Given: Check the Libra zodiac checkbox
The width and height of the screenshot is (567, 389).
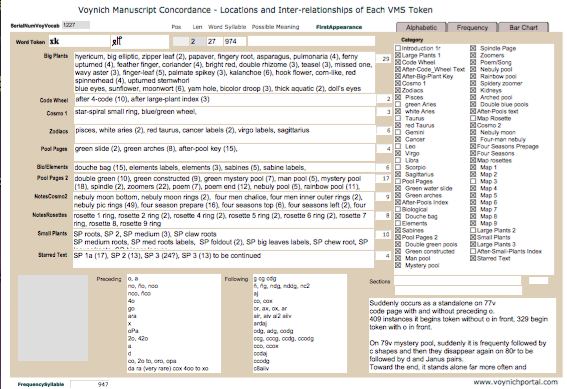Looking at the screenshot, I should 398,160.
